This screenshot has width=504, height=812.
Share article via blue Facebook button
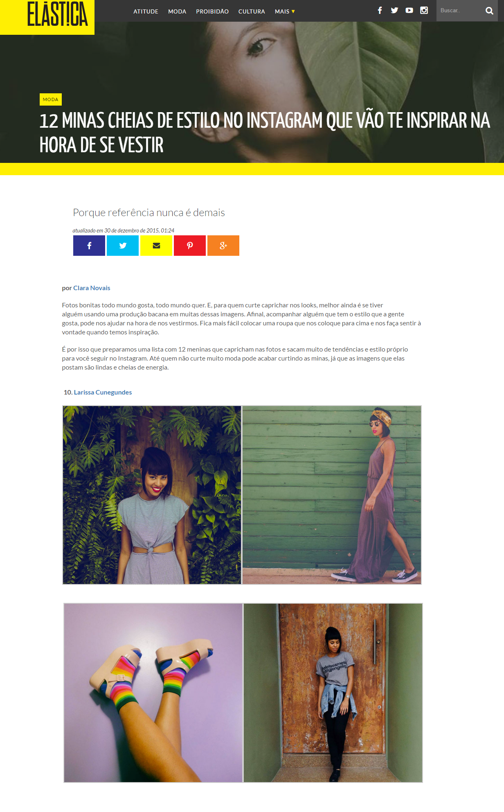tap(89, 246)
